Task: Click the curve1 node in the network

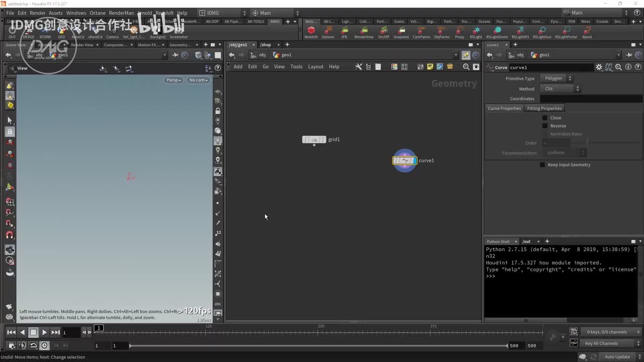Action: pos(405,160)
